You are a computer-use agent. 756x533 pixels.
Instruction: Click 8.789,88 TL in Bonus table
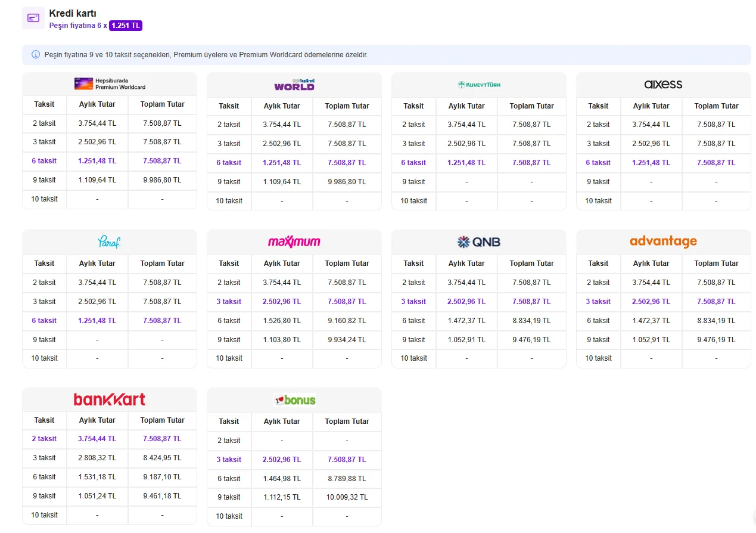pos(347,479)
